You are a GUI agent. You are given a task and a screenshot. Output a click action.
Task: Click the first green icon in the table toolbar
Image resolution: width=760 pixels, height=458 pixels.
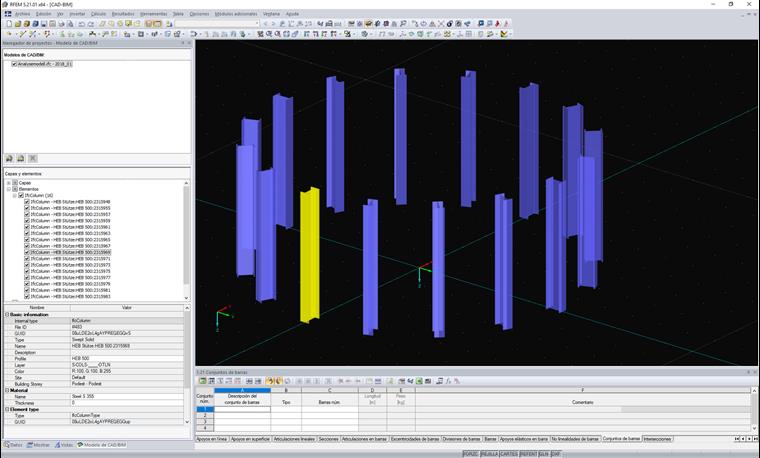click(x=202, y=381)
